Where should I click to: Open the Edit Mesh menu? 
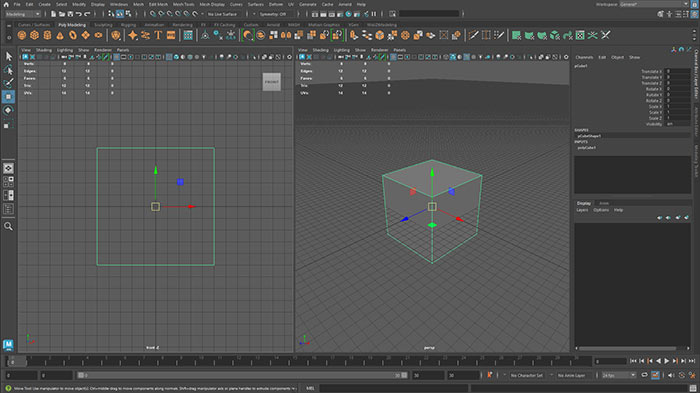click(x=158, y=4)
